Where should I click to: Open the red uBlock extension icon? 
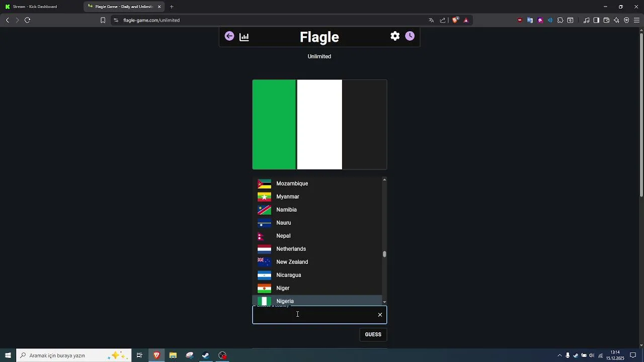tap(520, 20)
